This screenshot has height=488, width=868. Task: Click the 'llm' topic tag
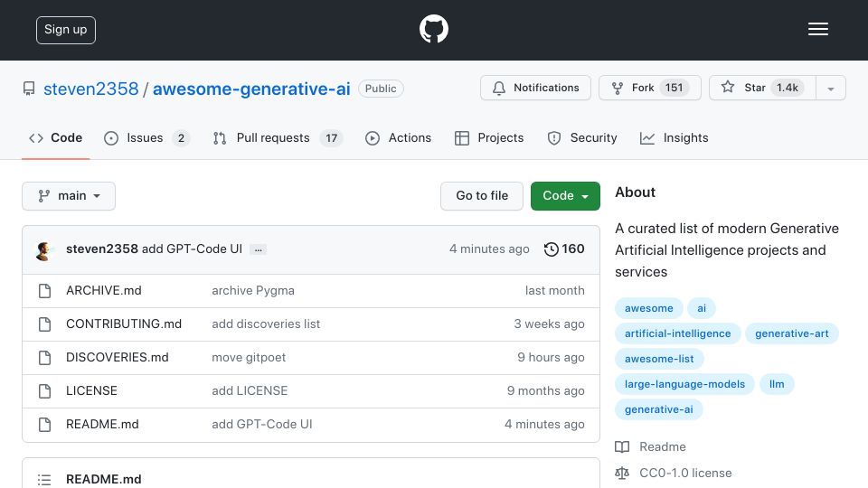click(776, 384)
